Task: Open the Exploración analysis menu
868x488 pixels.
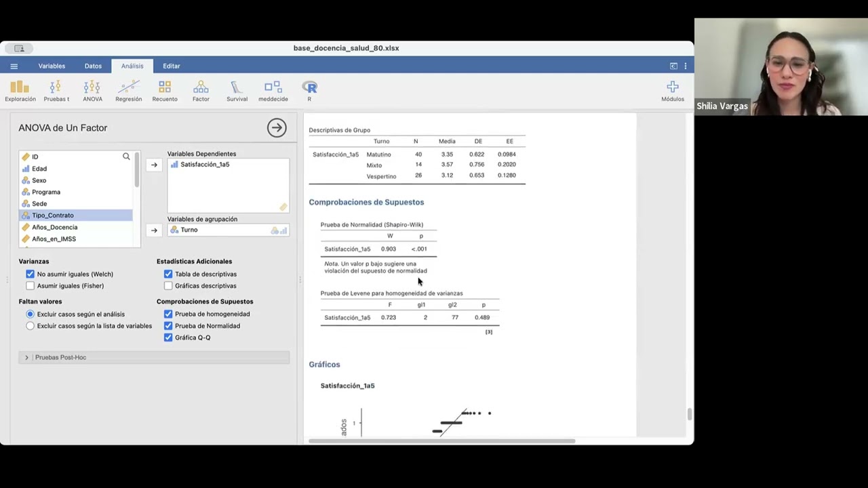Action: click(20, 91)
